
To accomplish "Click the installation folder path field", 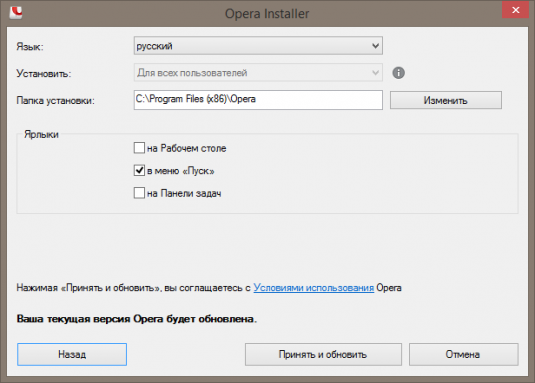I will pyautogui.click(x=258, y=100).
